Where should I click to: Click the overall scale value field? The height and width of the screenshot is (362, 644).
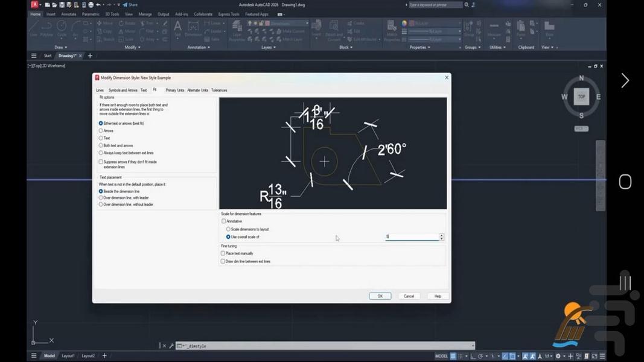tap(412, 237)
